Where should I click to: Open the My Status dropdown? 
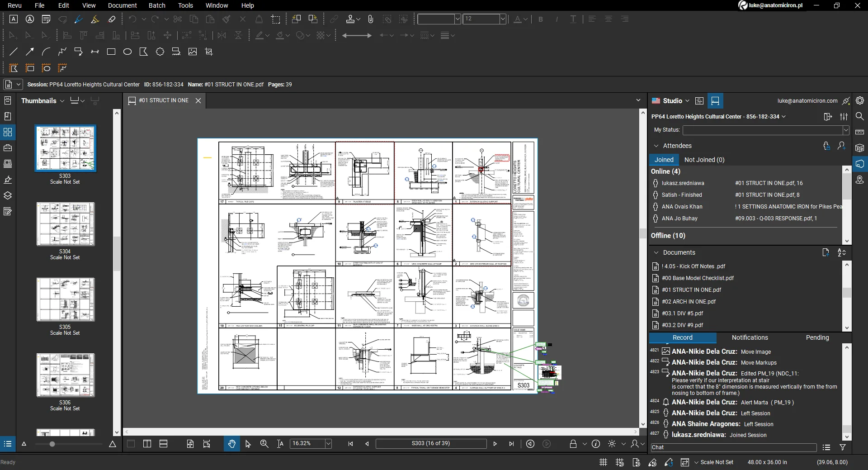pyautogui.click(x=846, y=130)
